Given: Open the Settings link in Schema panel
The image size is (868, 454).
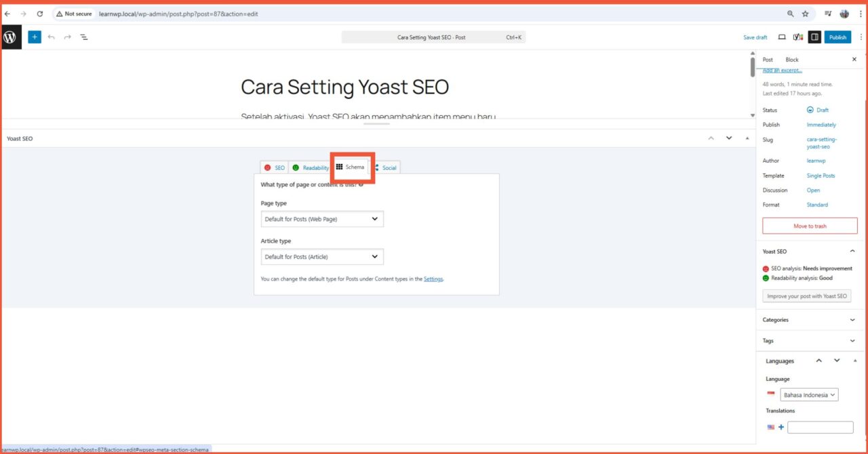Looking at the screenshot, I should coord(433,278).
